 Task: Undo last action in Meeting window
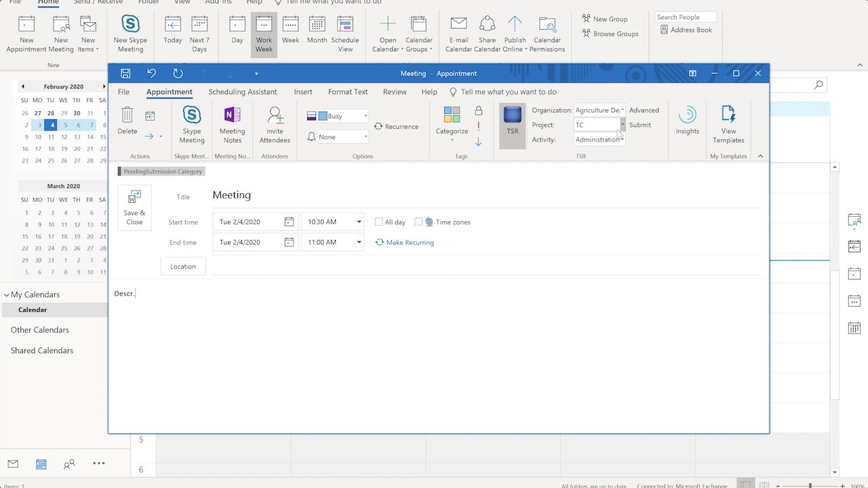(x=152, y=73)
